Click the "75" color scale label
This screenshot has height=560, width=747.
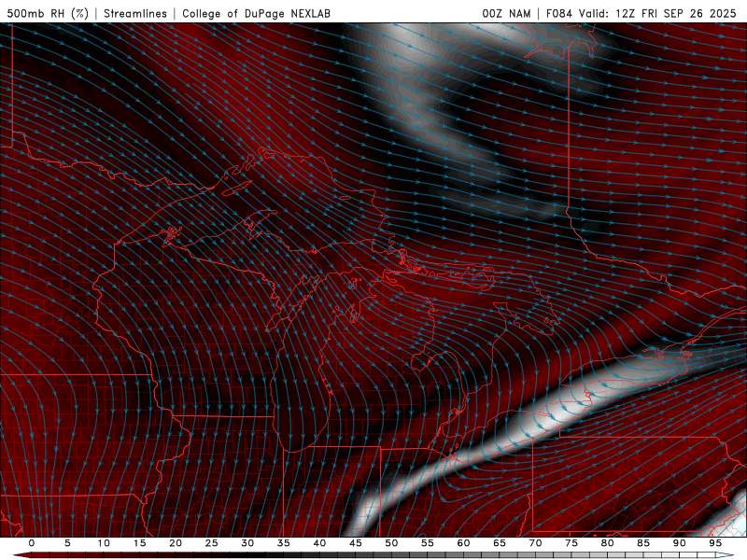(571, 543)
